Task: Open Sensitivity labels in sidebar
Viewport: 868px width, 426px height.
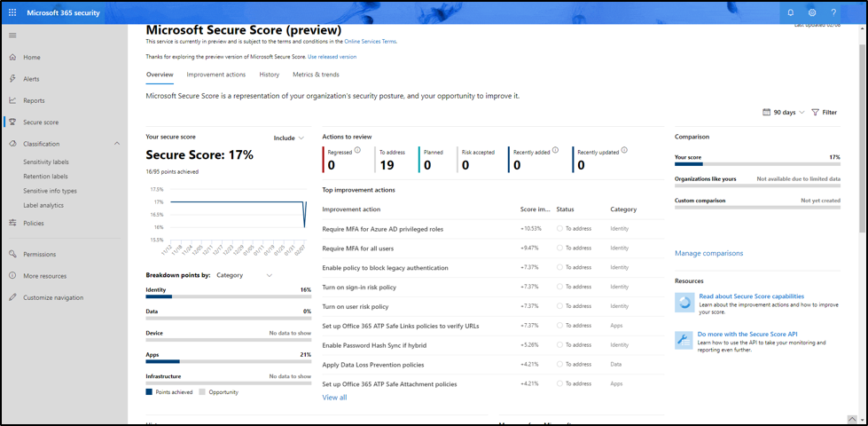Action: tap(46, 162)
